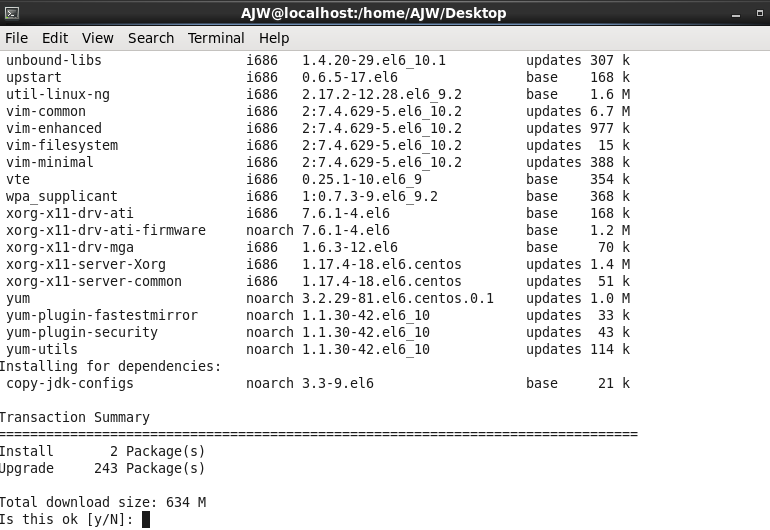The width and height of the screenshot is (770, 530).
Task: Click the i686 arch of vte row
Action: pos(262,179)
